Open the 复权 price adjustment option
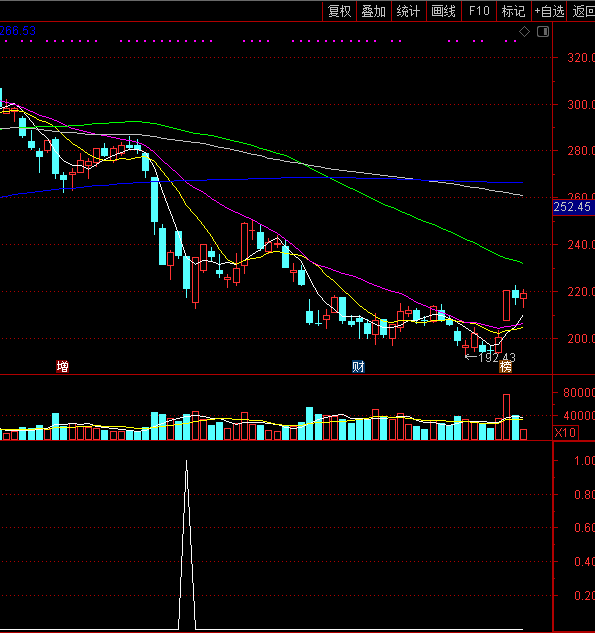Image resolution: width=595 pixels, height=633 pixels. tap(339, 11)
